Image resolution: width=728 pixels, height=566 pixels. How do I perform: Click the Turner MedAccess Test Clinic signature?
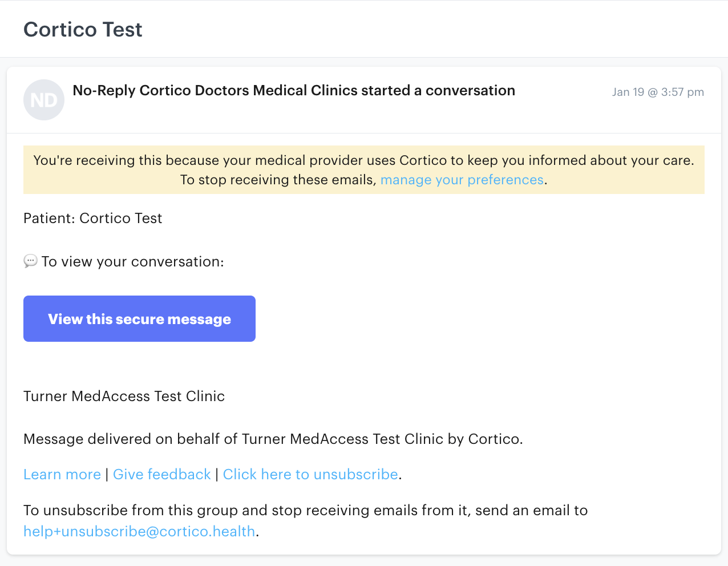[124, 396]
